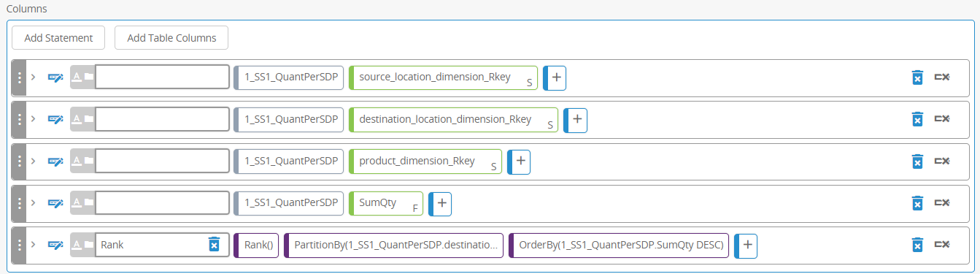
Task: Select 1_SS1_QuantPerSDP token in destination_location row
Action: [x=289, y=119]
